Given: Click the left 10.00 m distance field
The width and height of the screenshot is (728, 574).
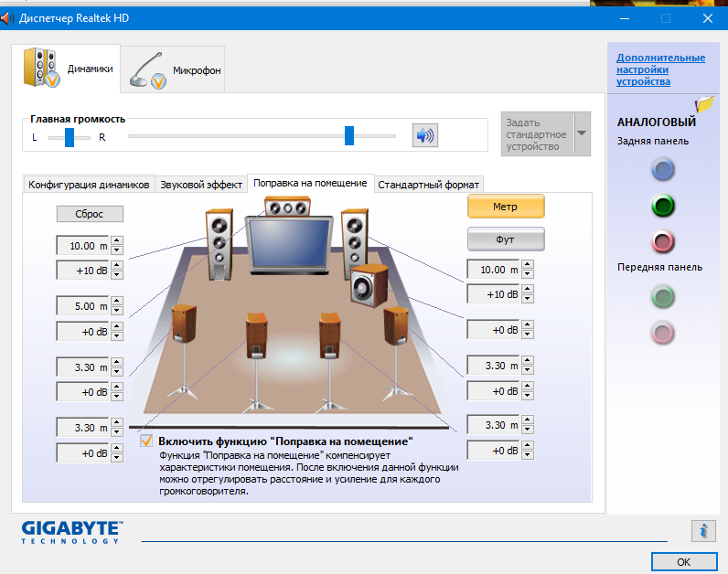Looking at the screenshot, I should [82, 246].
